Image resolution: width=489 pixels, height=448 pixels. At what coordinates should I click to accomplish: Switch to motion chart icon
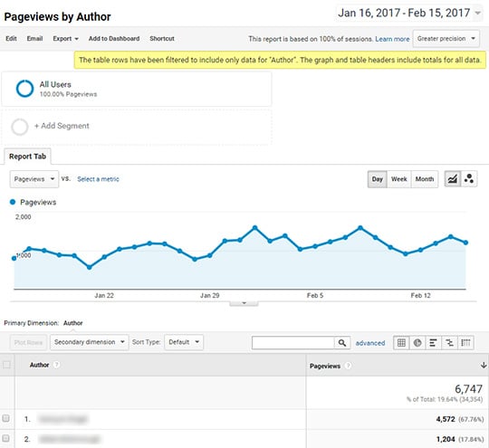pyautogui.click(x=469, y=179)
